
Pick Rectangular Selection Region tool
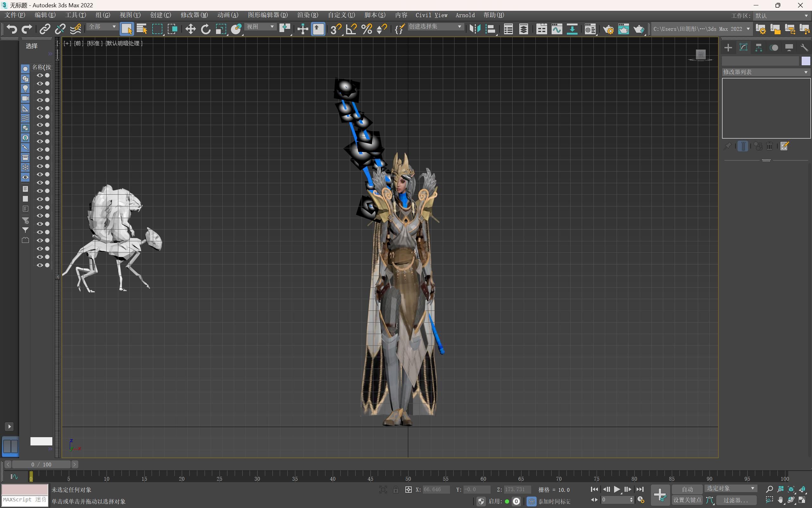pos(157,29)
